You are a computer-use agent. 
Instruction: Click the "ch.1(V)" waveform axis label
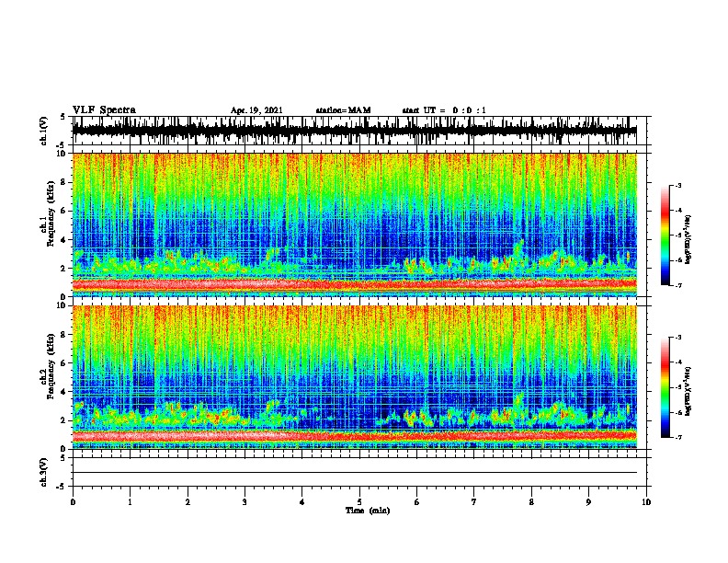pos(44,131)
